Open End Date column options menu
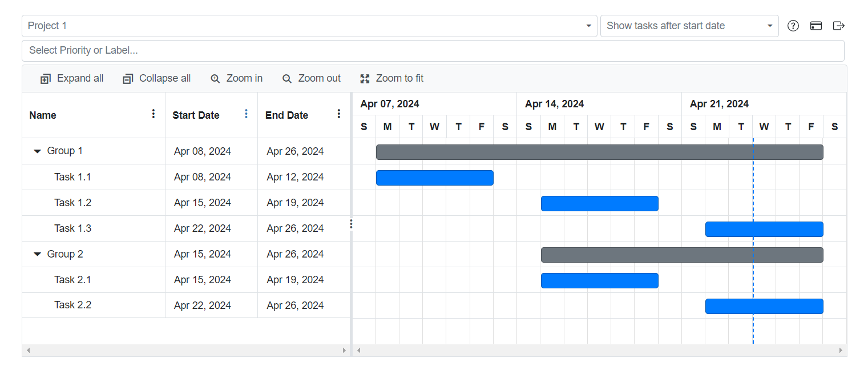Image resolution: width=868 pixels, height=378 pixels. click(338, 114)
